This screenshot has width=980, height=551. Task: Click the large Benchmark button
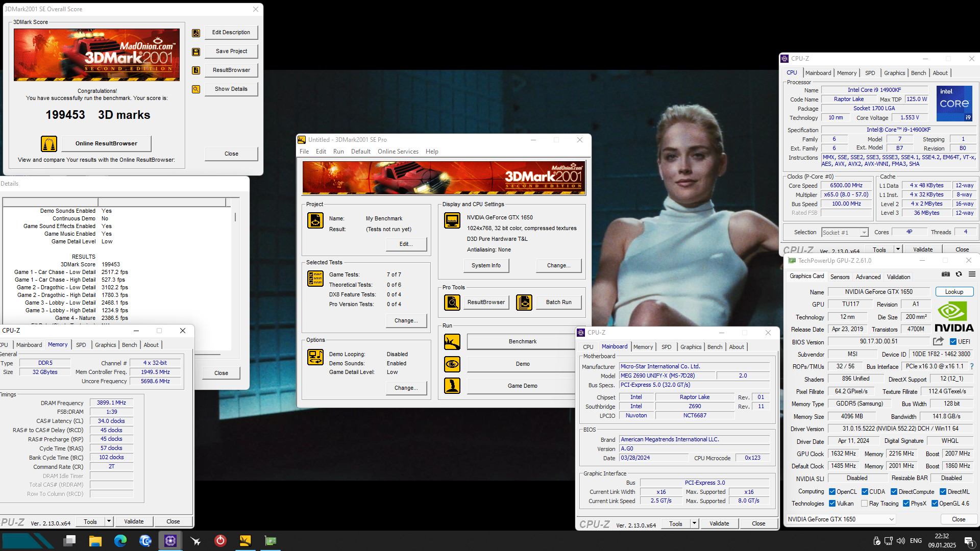point(522,342)
